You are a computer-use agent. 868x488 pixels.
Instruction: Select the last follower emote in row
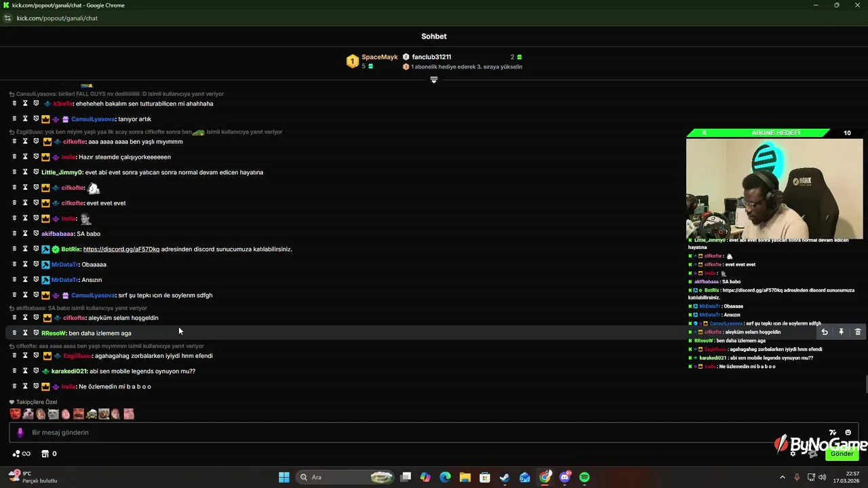coord(129,413)
